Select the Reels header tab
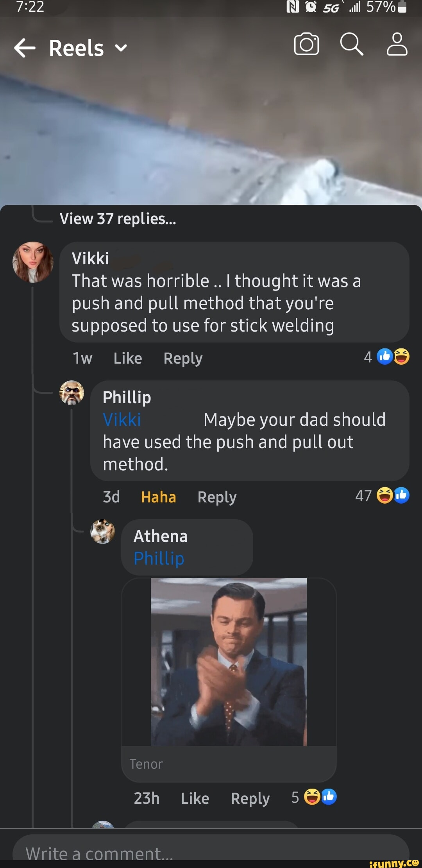Viewport: 422px width, 868px height. [x=77, y=48]
